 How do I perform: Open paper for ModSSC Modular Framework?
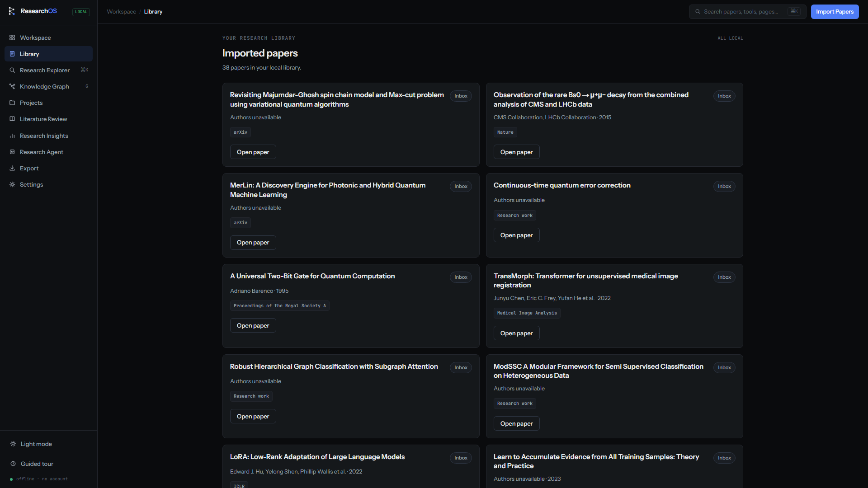516,424
